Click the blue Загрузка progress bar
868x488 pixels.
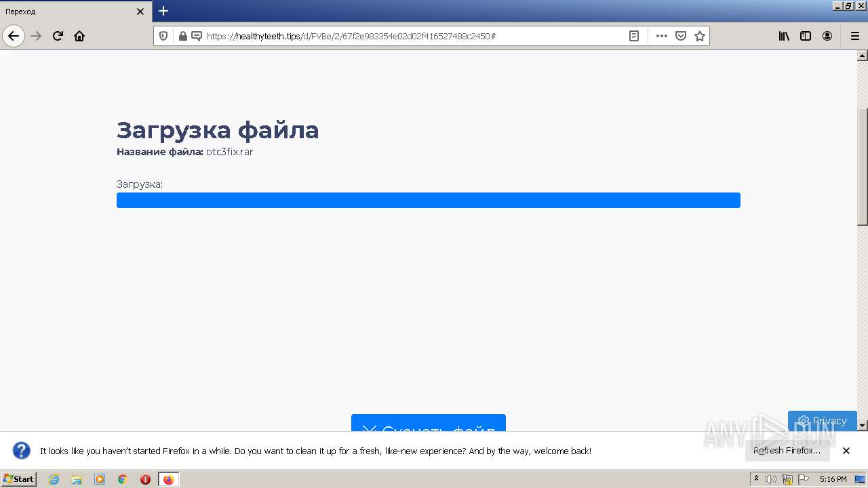tap(429, 200)
